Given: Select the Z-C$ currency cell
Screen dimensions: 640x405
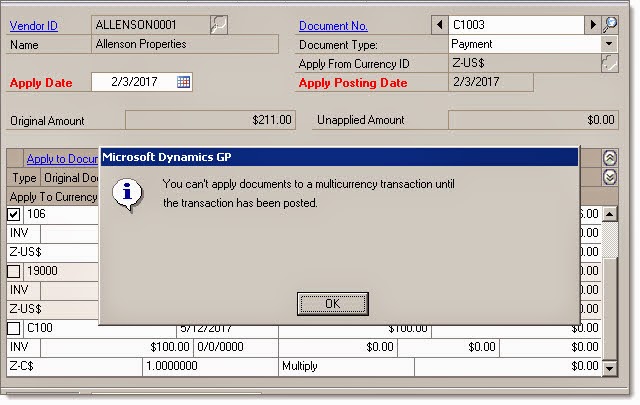Looking at the screenshot, I should [74, 366].
